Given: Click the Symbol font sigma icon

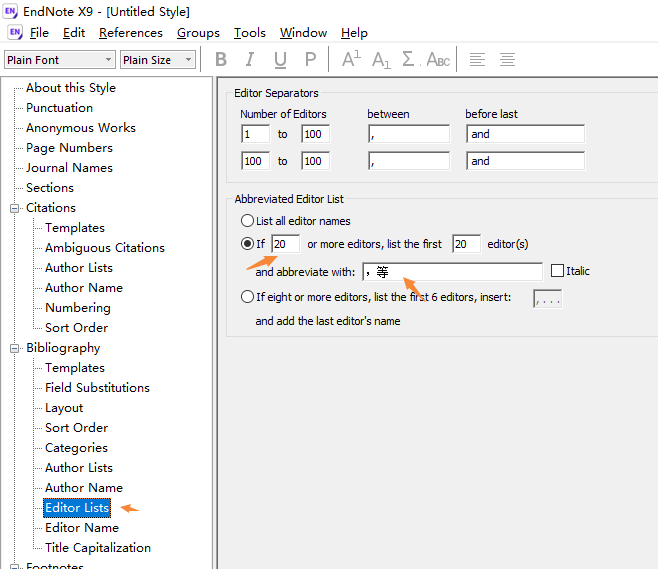Looking at the screenshot, I should click(x=410, y=59).
